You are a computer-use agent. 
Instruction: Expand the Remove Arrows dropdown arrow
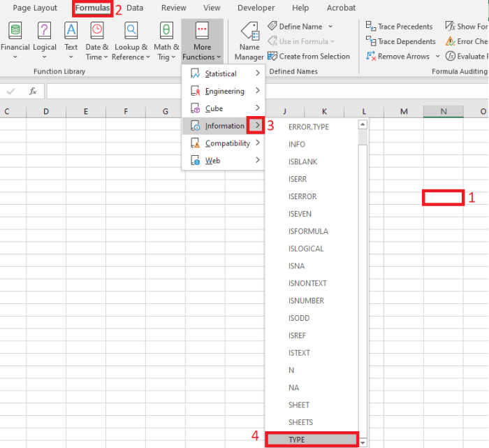click(437, 57)
